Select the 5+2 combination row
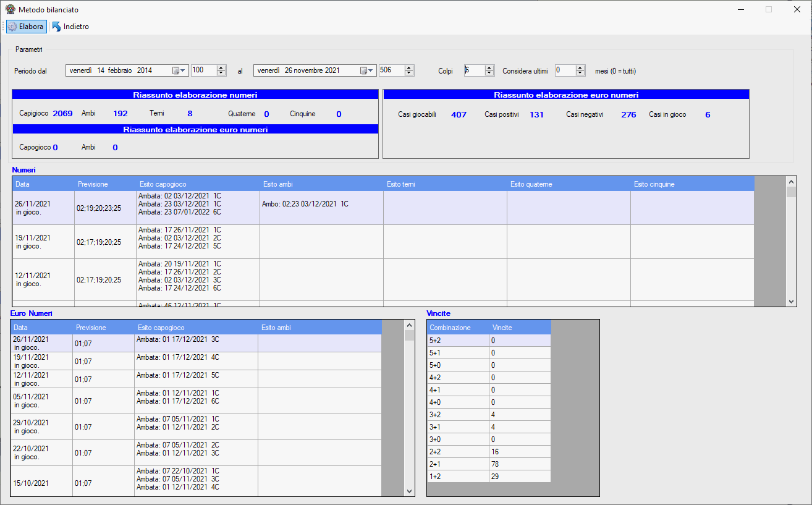 tap(489, 341)
